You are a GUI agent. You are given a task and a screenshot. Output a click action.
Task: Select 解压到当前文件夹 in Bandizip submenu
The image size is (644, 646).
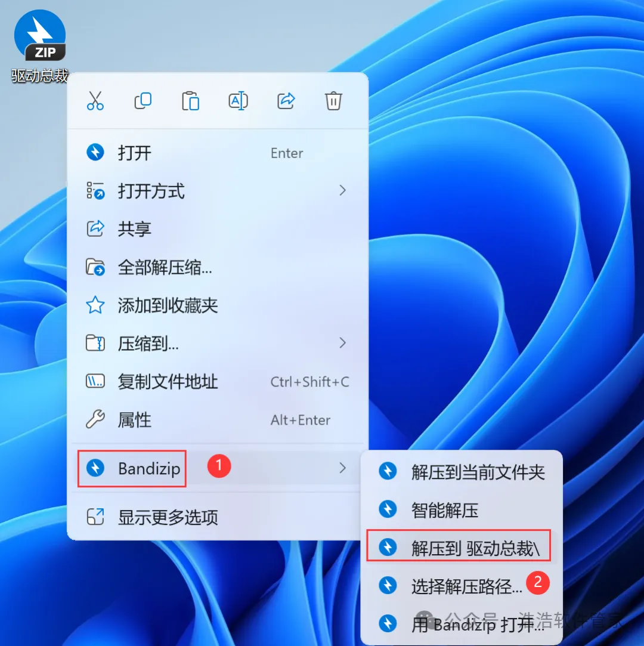462,472
